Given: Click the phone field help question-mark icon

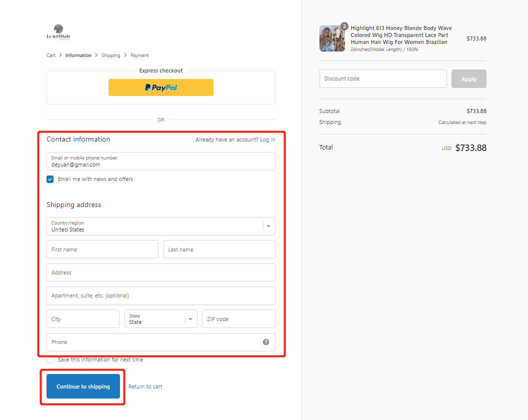Looking at the screenshot, I should click(x=266, y=342).
